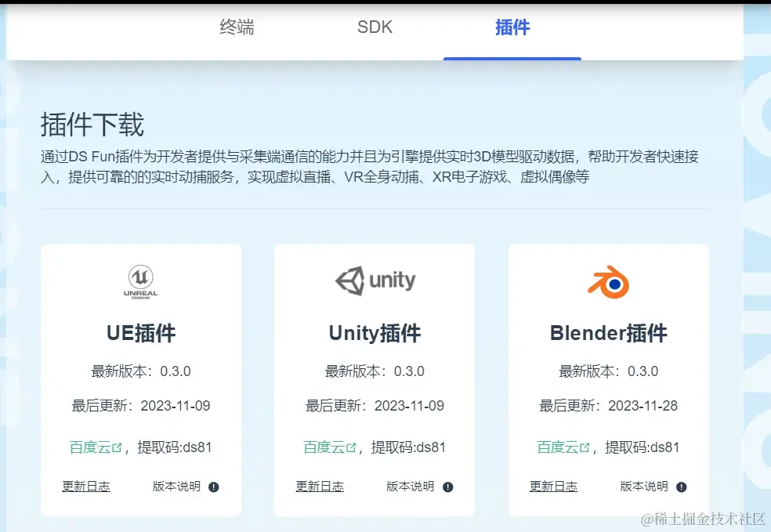This screenshot has width=771, height=532.
Task: Click the Unreal Engine logo icon
Action: (140, 282)
